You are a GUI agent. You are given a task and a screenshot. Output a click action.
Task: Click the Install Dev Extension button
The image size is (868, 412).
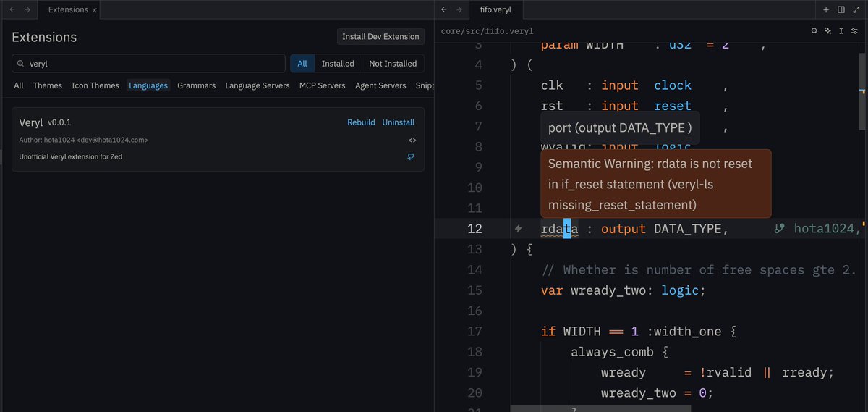pos(380,36)
